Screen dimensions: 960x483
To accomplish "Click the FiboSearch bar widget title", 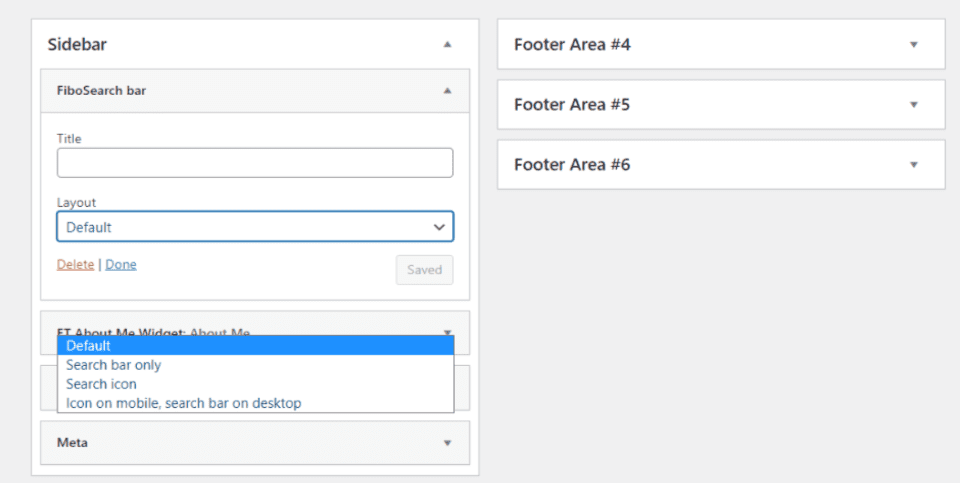I will [102, 91].
